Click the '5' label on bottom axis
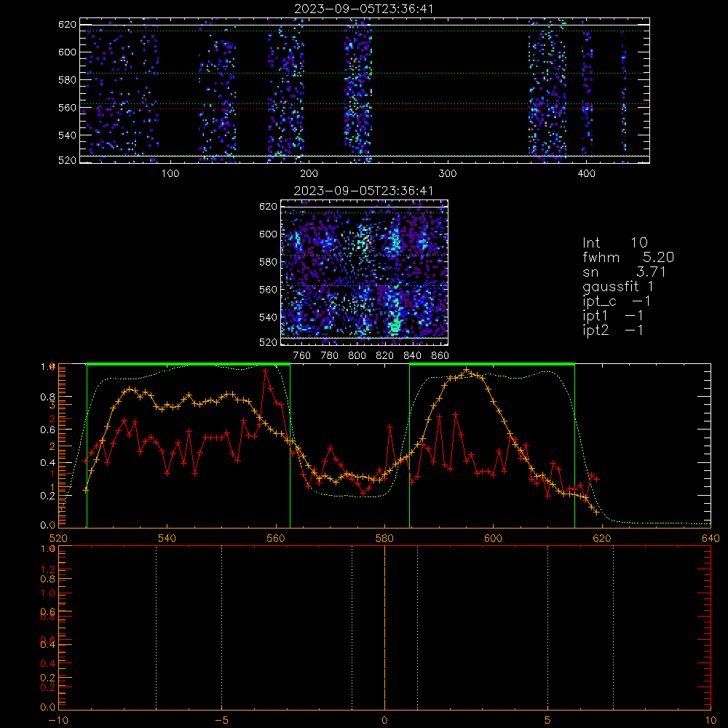Screen dimensions: 728x728 click(x=548, y=720)
